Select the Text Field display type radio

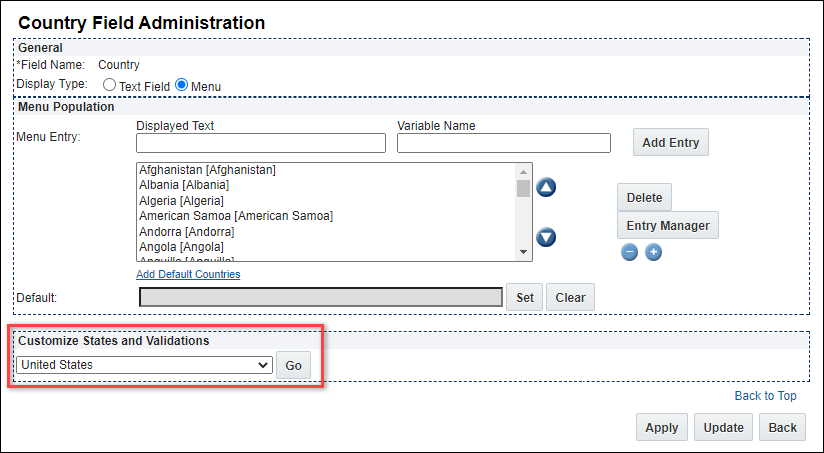109,85
